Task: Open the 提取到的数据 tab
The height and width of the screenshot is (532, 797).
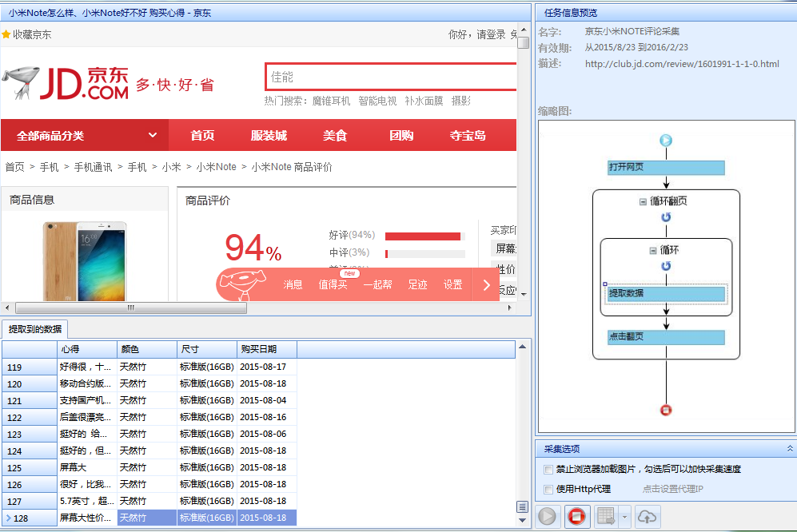Action: click(x=34, y=329)
